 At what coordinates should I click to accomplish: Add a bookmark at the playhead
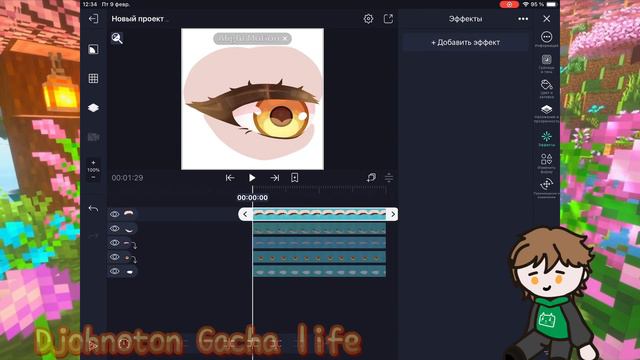(294, 178)
